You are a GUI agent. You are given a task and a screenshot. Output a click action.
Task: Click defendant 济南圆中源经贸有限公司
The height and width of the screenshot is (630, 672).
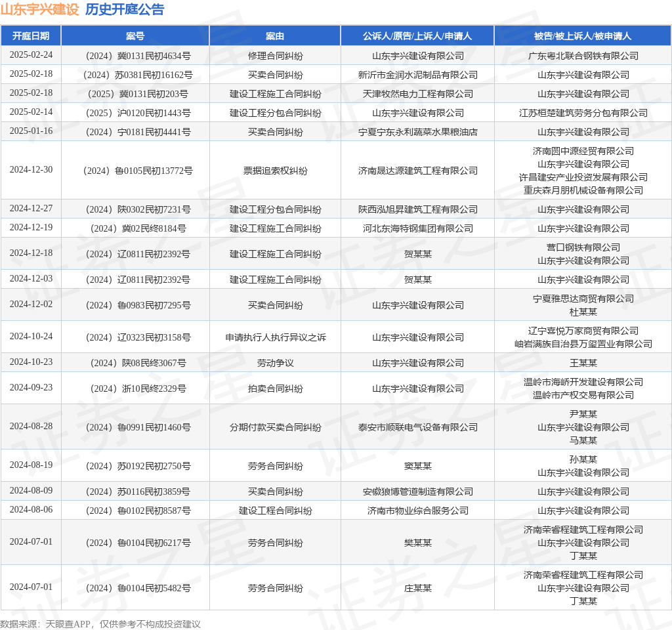tap(583, 152)
